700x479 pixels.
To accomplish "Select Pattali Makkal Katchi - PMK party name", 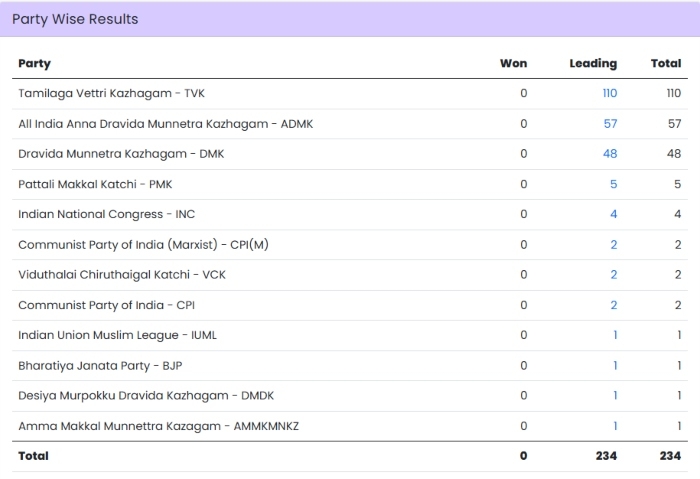I will [95, 184].
